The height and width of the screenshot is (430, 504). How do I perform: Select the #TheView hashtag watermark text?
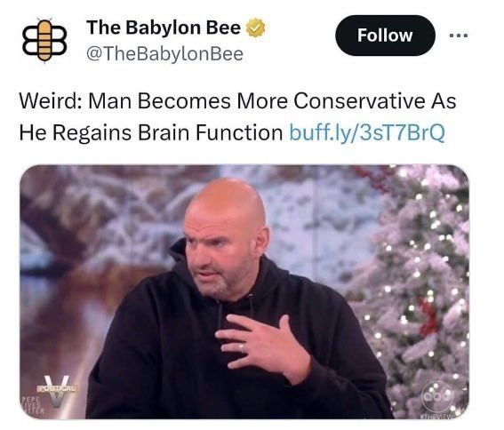click(x=436, y=416)
